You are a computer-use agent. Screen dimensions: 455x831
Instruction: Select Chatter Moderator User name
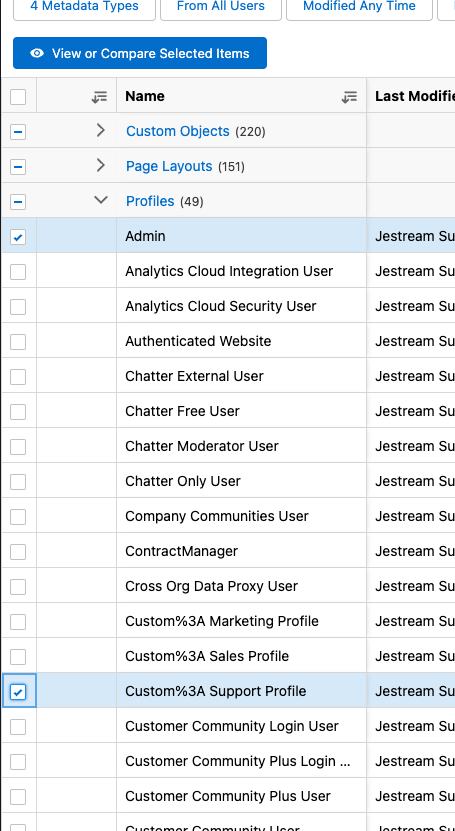coord(202,446)
